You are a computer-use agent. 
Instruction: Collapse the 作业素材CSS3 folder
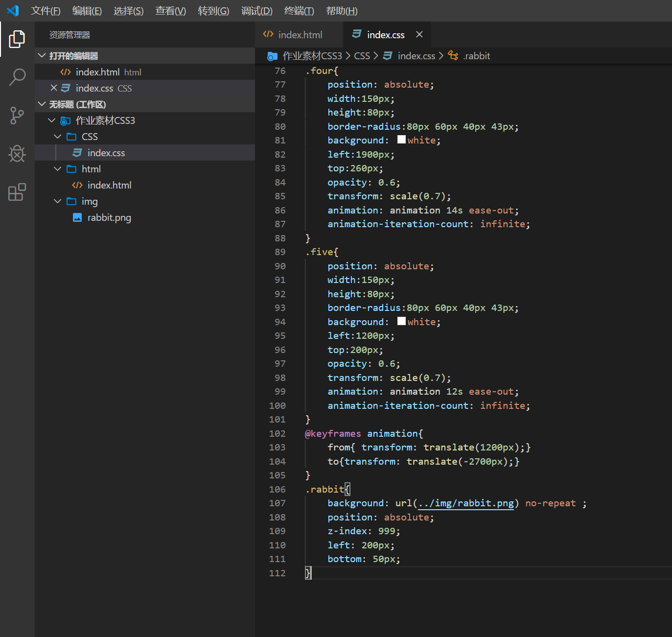52,120
